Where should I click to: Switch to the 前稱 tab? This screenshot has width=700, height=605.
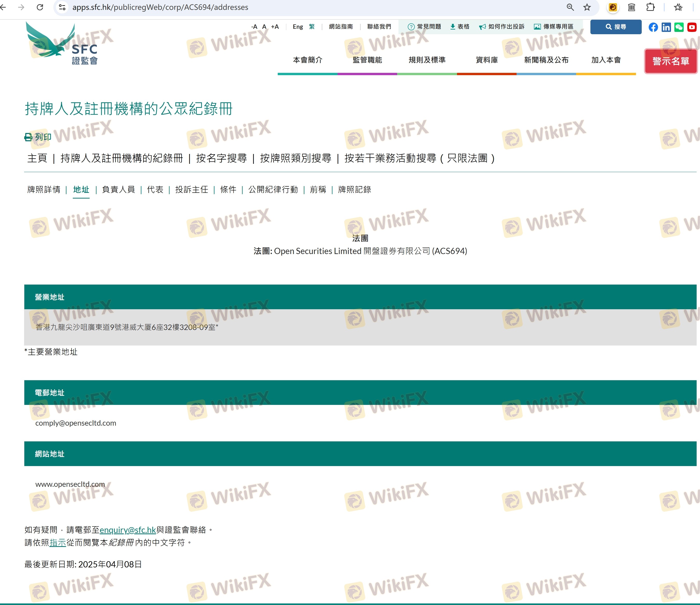pos(318,189)
